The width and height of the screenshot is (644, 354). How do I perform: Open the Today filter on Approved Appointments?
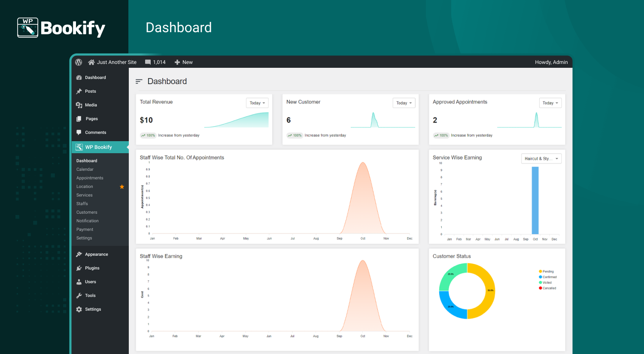[x=550, y=103]
